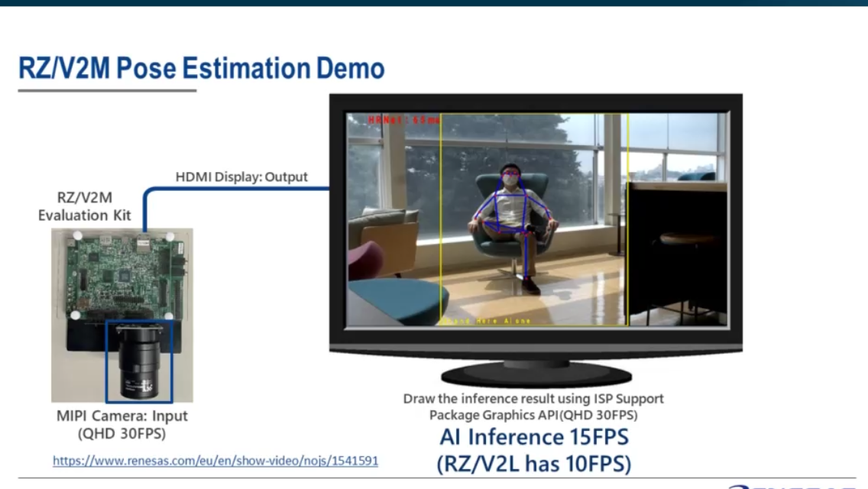868x489 pixels.
Task: Click the RZ/V2M evaluation kit board photo
Action: click(x=122, y=315)
